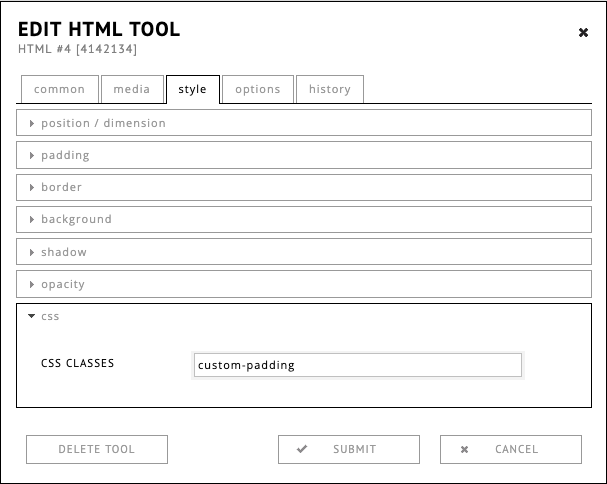Click the HTML #4 [4142134] subtitle
Viewport: 607px width, 484px height.
[x=78, y=48]
